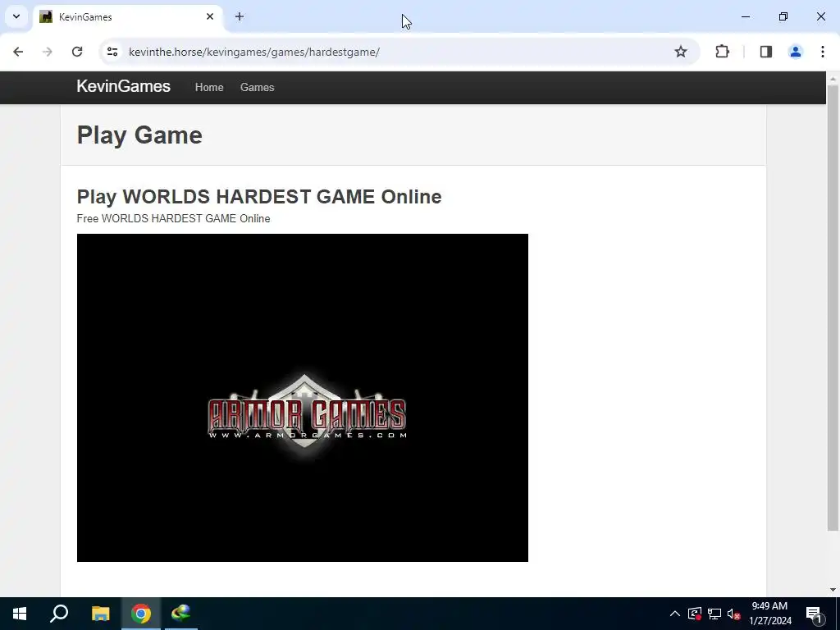Open Windows taskbar search
Viewport: 840px width, 630px height.
point(59,614)
